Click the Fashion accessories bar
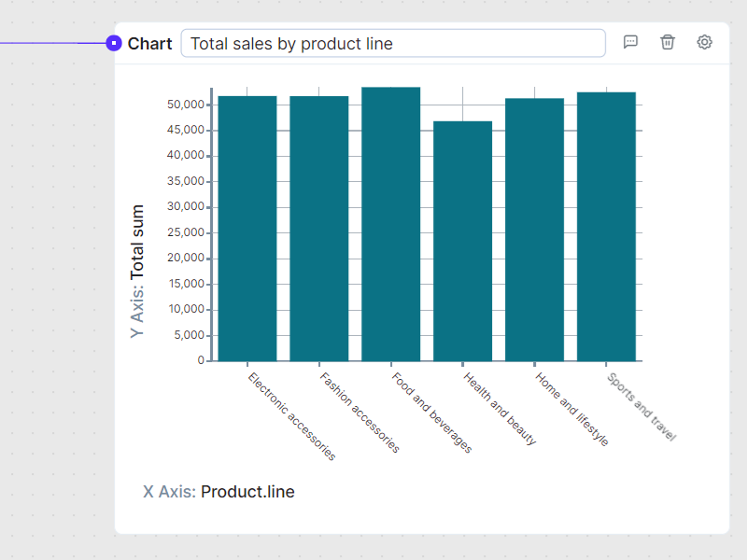 point(319,229)
